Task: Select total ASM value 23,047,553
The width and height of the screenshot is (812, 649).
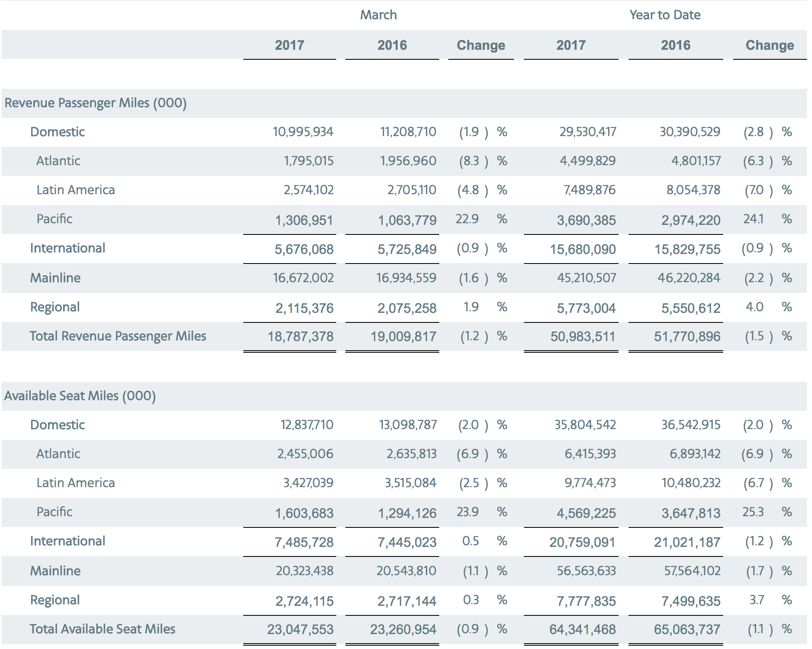Action: point(300,629)
